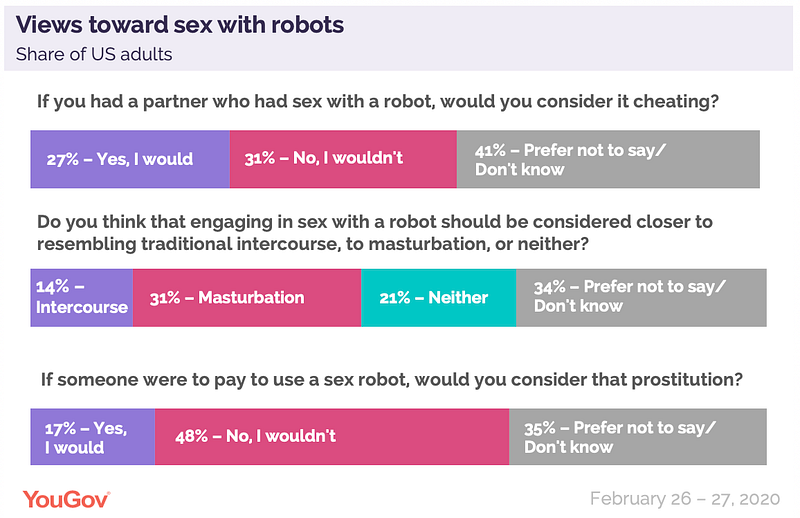Select the teal "21% – Neither" bar segment
Viewport: 800px width, 518px height.
pyautogui.click(x=438, y=297)
